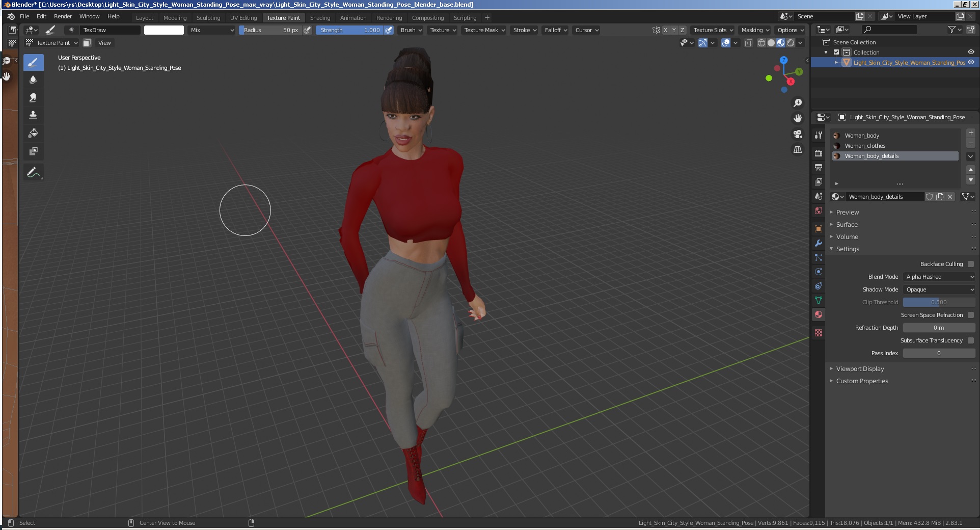Click the View menu in viewport header
Image resolution: width=980 pixels, height=530 pixels.
(x=104, y=43)
